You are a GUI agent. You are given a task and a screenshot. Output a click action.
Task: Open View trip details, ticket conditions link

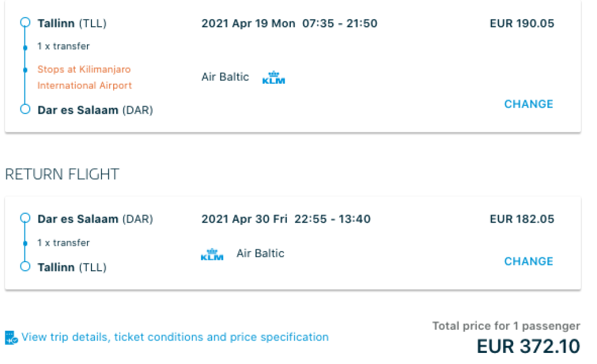point(175,337)
